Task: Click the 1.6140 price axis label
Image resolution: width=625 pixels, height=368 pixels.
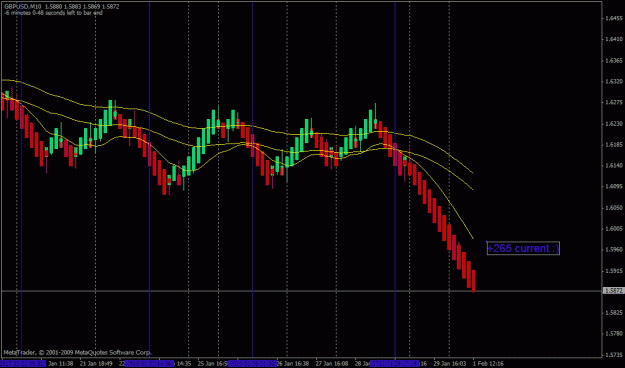Action: point(613,165)
